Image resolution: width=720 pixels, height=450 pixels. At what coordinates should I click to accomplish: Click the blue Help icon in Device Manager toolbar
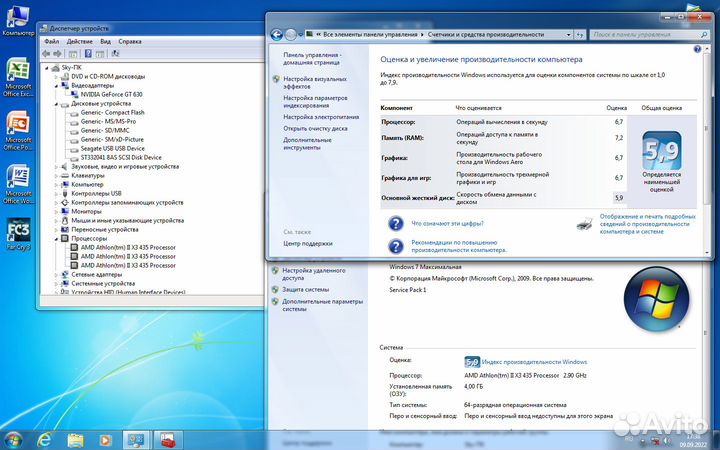click(x=88, y=54)
